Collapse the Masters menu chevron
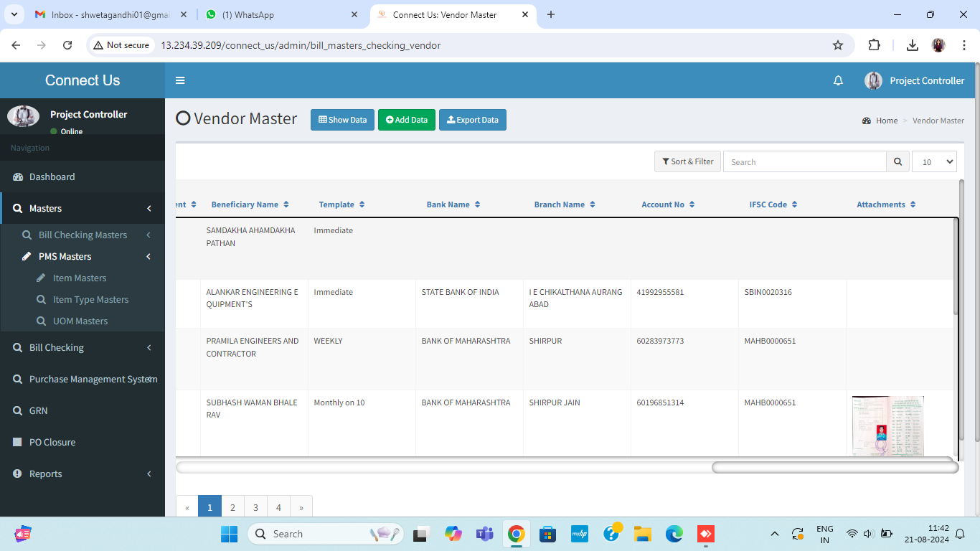This screenshot has height=551, width=980. click(149, 208)
